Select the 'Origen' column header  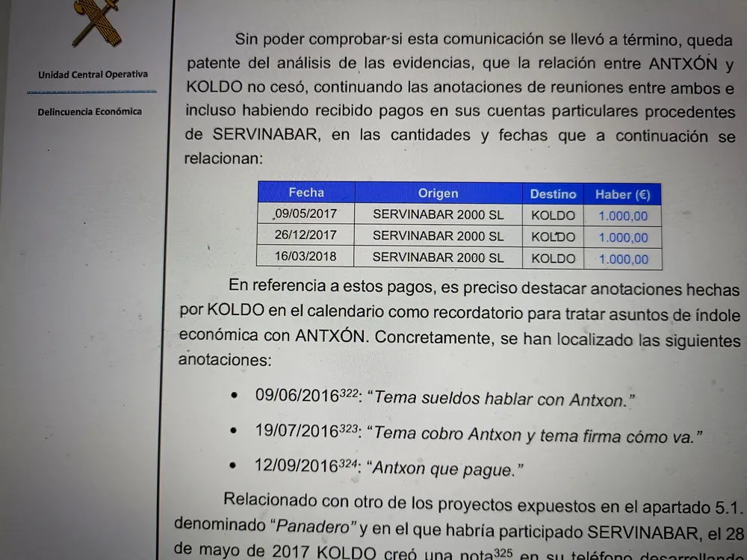click(438, 193)
